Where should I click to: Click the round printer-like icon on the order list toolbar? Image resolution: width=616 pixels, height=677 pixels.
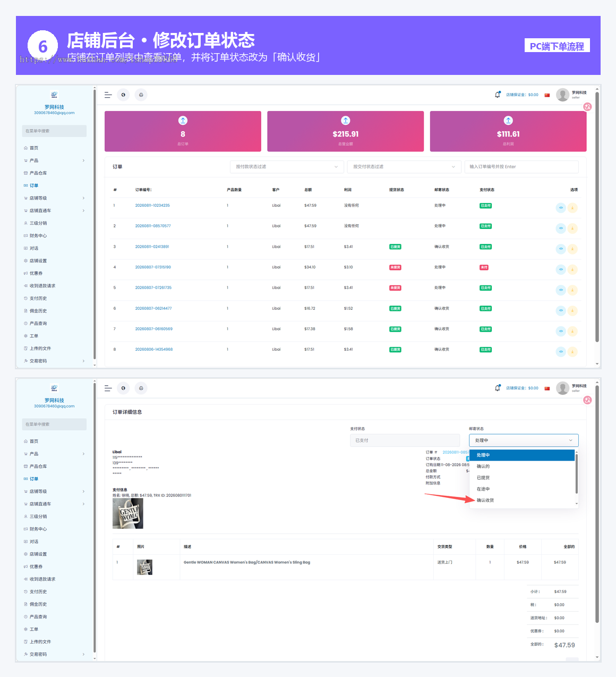[141, 95]
